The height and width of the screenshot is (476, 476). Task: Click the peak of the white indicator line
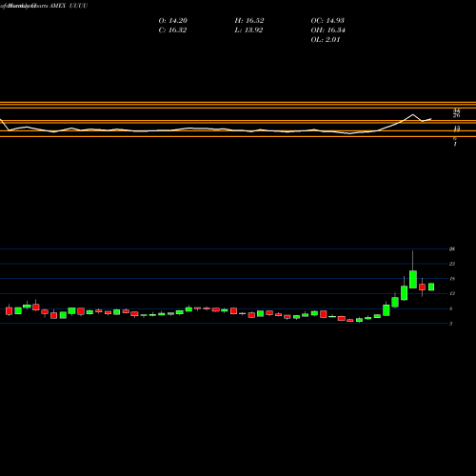tap(413, 114)
